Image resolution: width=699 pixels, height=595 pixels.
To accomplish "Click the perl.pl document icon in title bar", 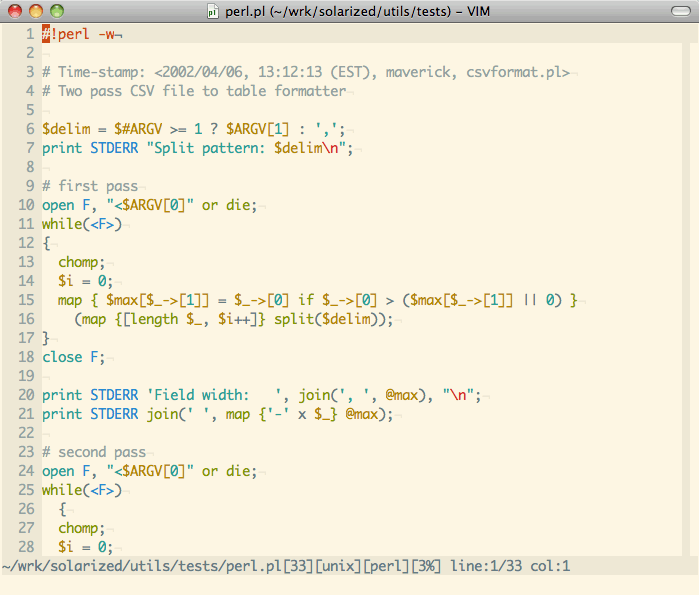I will pyautogui.click(x=212, y=11).
